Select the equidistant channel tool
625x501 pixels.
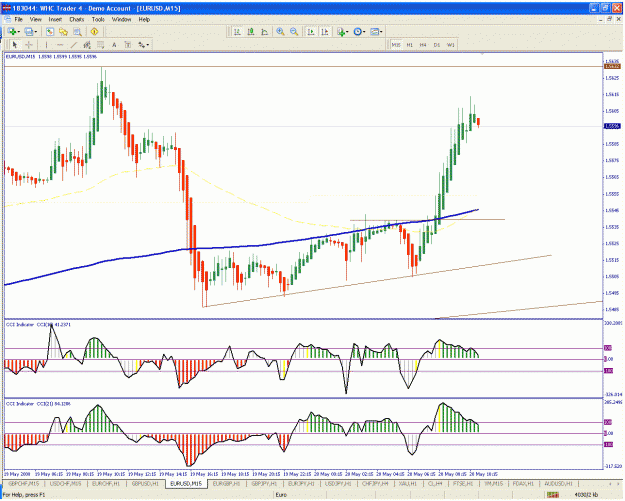coord(87,45)
